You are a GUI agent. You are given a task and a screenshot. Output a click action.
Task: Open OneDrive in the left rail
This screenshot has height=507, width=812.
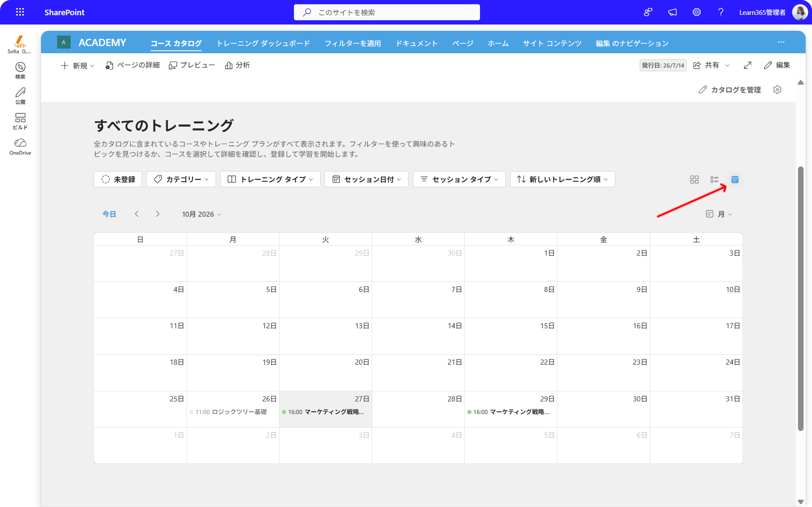20,147
